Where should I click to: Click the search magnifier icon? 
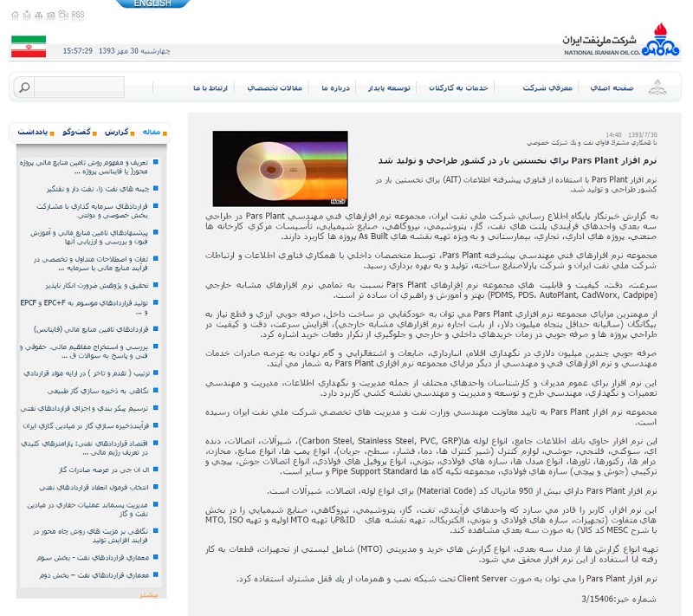[x=24, y=87]
